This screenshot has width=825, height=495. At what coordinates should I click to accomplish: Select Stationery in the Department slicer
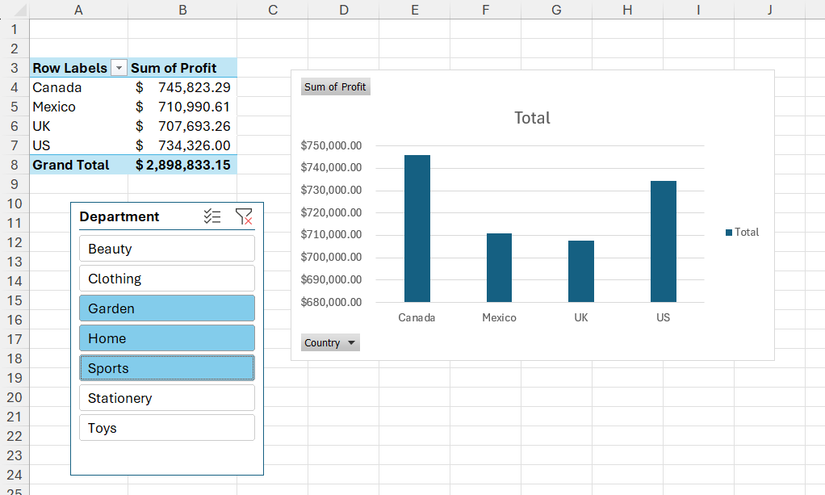(167, 398)
